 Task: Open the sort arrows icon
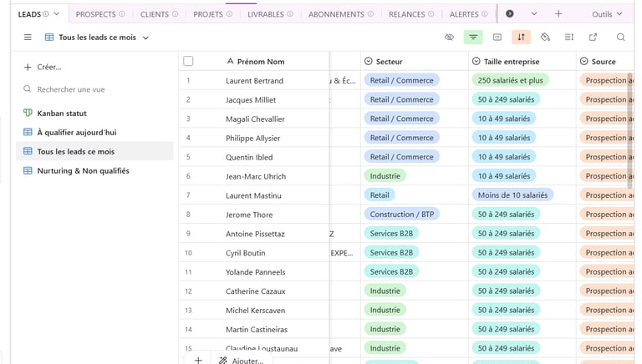tap(522, 38)
